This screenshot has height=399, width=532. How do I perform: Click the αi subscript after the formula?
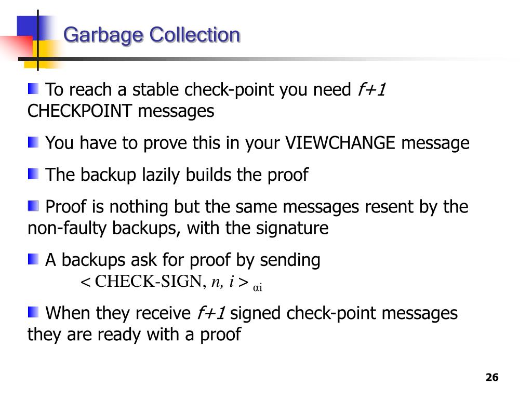coord(258,288)
